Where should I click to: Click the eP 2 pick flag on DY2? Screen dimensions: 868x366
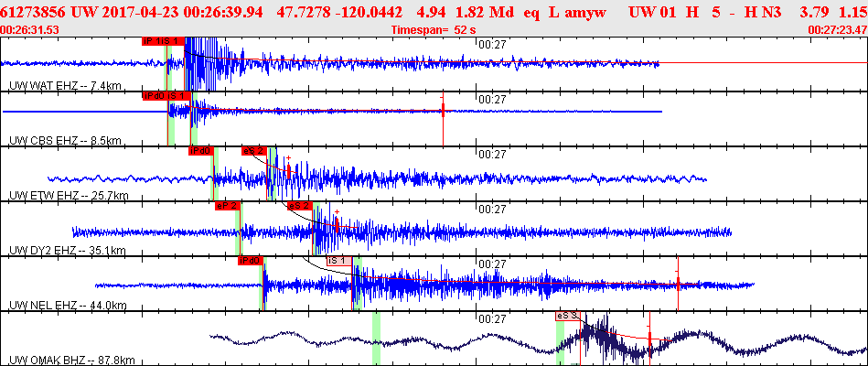[227, 206]
